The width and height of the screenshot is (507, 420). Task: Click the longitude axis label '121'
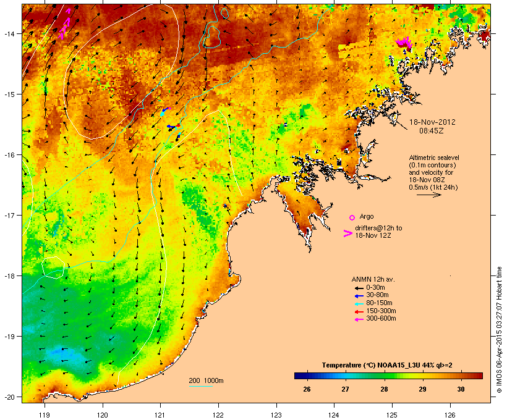(x=160, y=415)
